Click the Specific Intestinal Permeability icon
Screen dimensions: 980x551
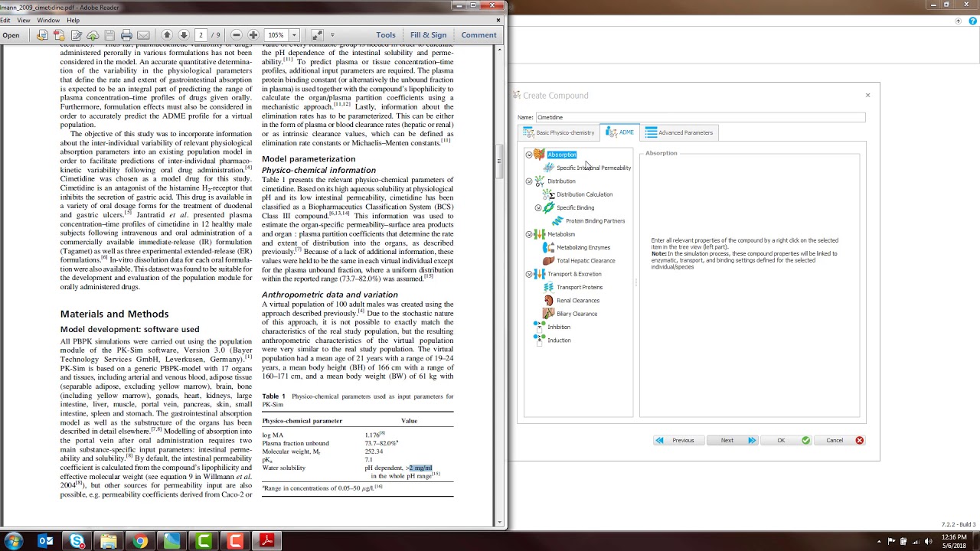click(x=548, y=168)
